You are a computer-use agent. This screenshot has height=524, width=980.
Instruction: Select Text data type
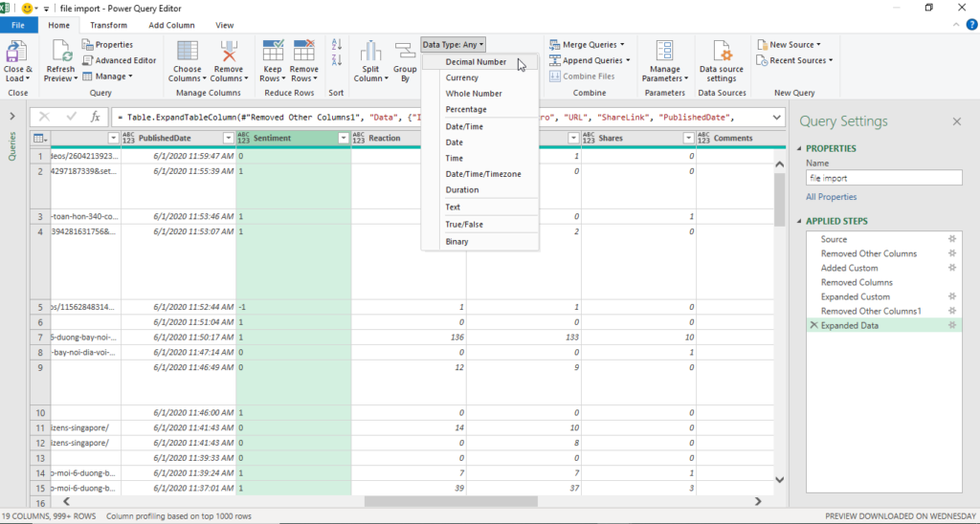coord(480,207)
